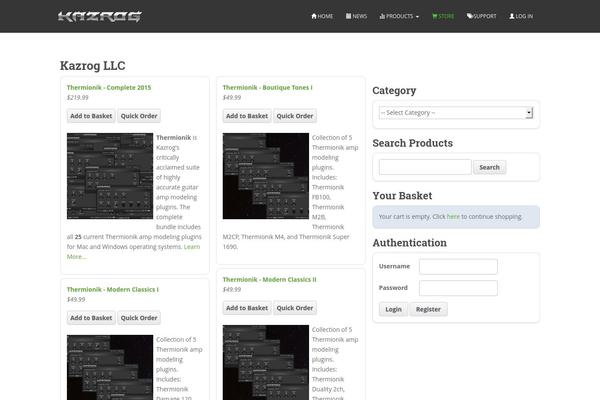Open Modern Classics I product thumbnail

coord(110,367)
